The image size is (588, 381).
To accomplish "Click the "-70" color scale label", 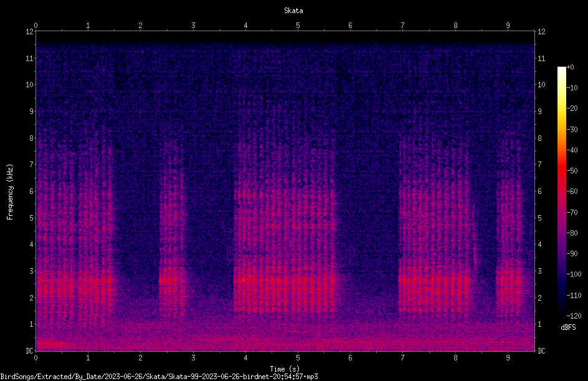I will (x=572, y=213).
